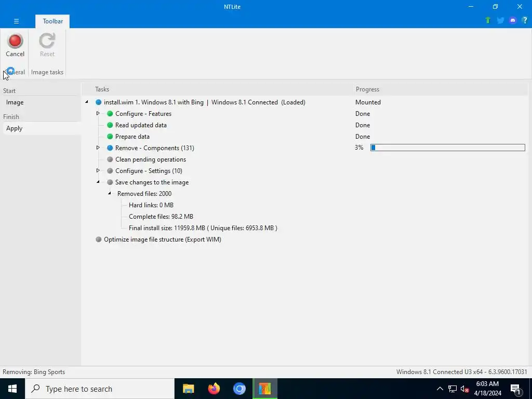The image size is (532, 399).
Task: Click the NTLite taskbar icon
Action: tap(265, 389)
